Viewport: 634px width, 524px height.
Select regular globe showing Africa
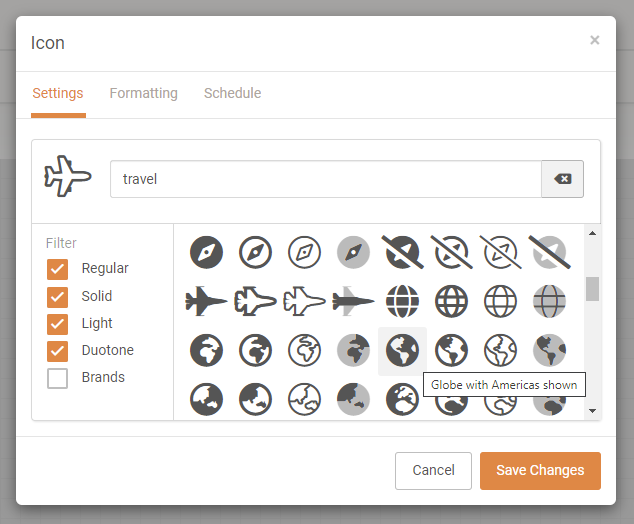coord(255,350)
